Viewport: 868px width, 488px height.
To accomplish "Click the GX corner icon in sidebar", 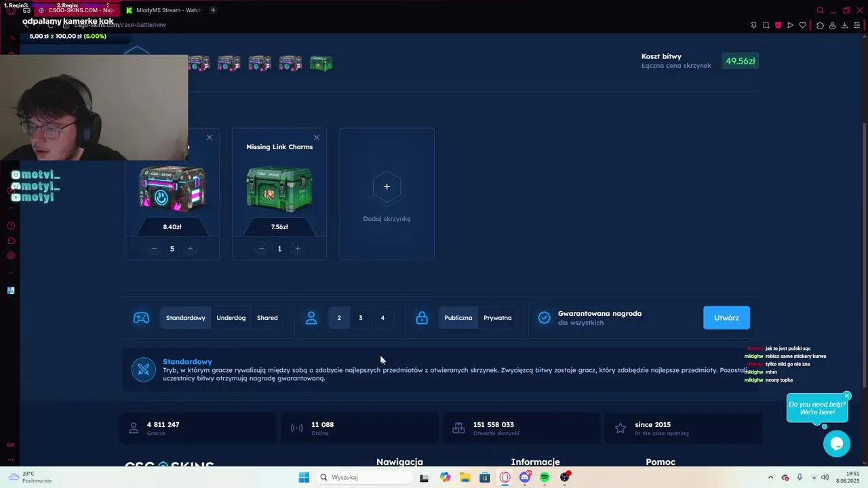I will pos(11,445).
